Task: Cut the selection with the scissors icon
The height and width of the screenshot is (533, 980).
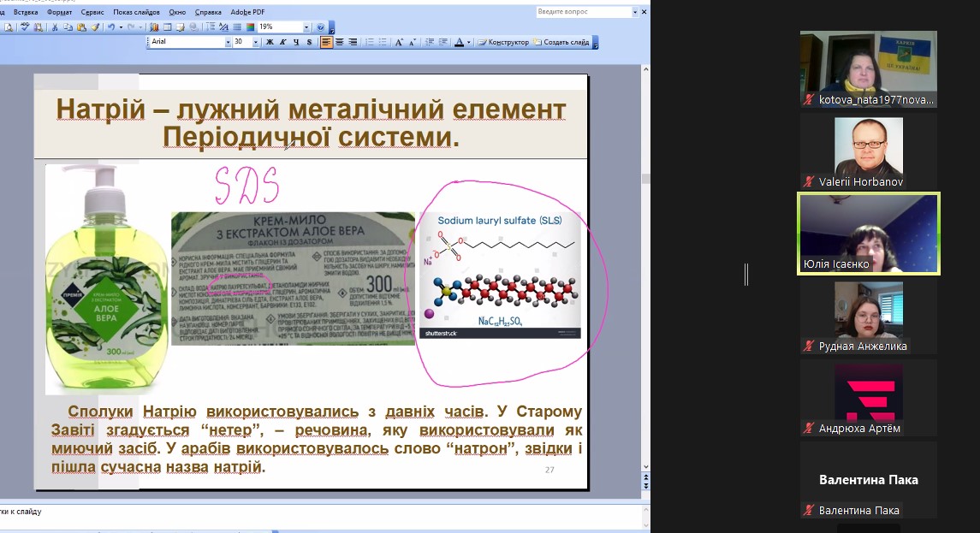Action: click(55, 27)
